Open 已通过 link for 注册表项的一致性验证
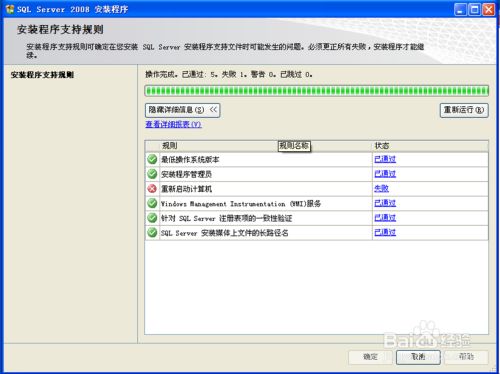This screenshot has width=500, height=374. pos(385,218)
